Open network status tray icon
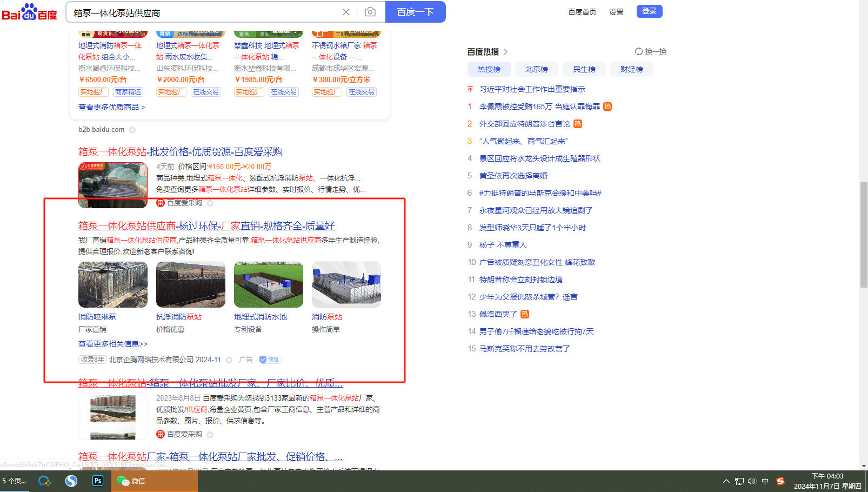The image size is (868, 492). (x=739, y=481)
